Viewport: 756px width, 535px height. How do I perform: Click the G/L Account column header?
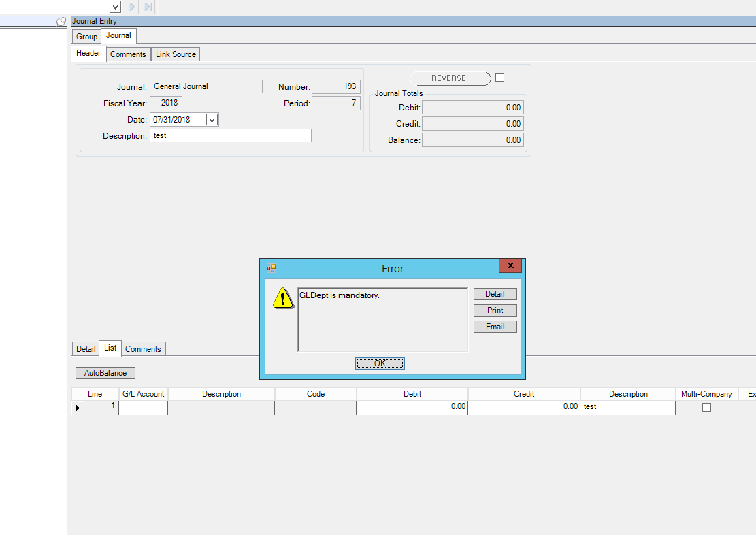[143, 394]
